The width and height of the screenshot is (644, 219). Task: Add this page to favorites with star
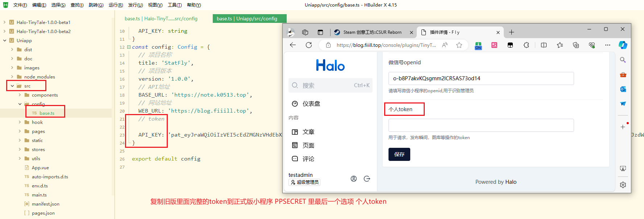click(x=459, y=45)
